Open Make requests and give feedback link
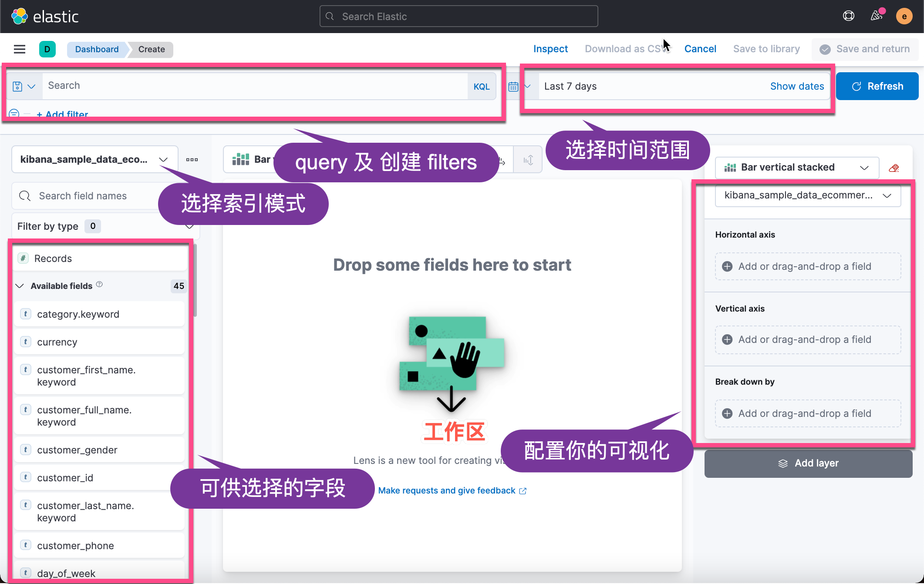924x584 pixels. [x=452, y=490]
